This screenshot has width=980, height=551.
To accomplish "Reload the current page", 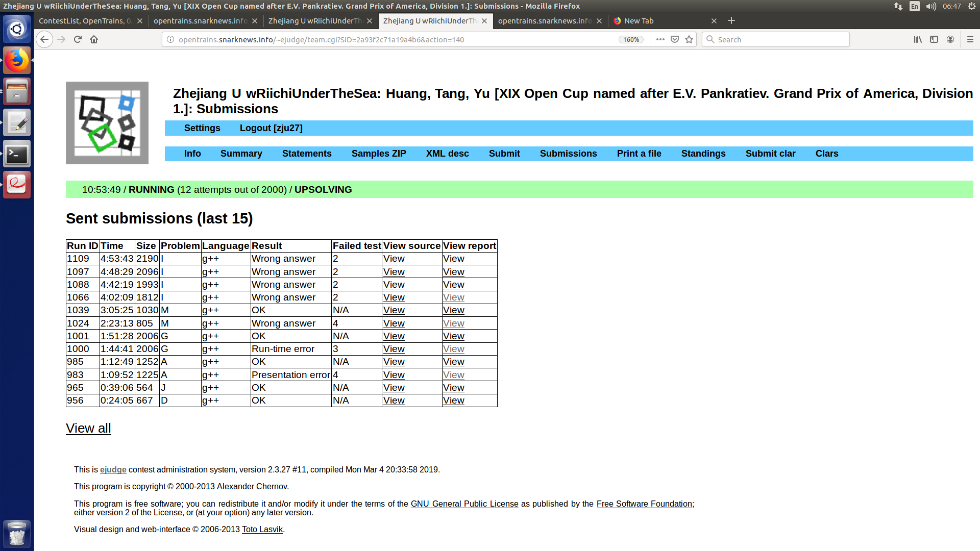I will click(x=78, y=39).
